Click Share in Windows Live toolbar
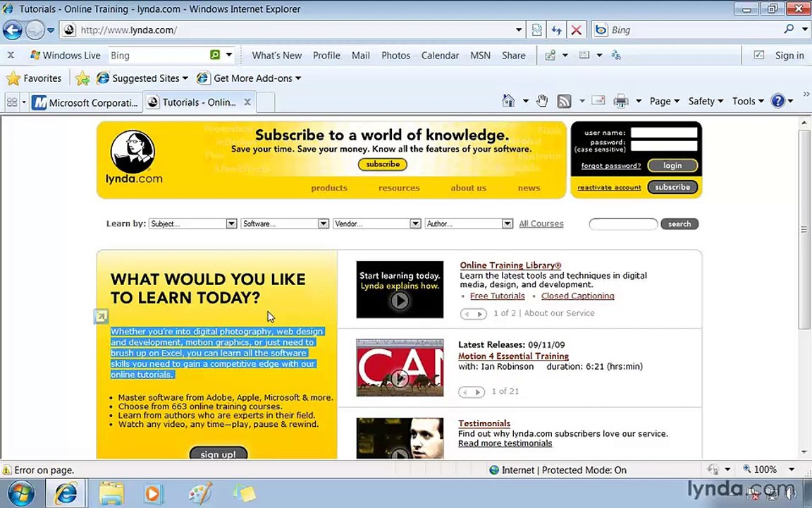 pos(513,55)
